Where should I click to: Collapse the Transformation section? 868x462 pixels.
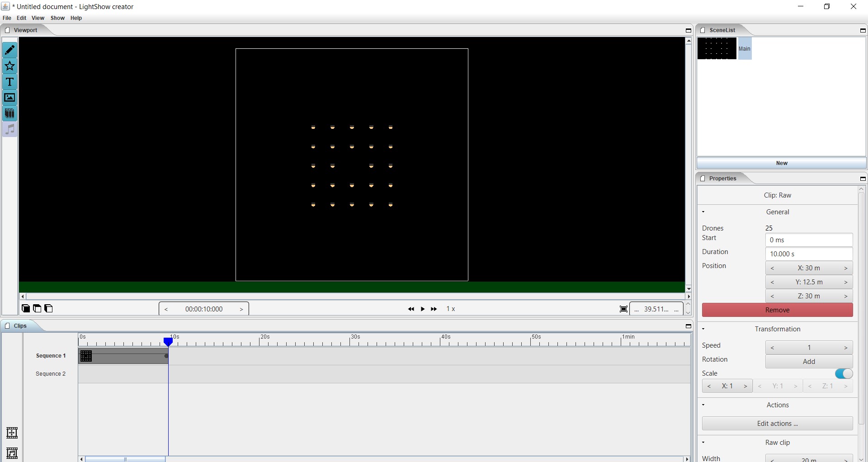pos(703,329)
